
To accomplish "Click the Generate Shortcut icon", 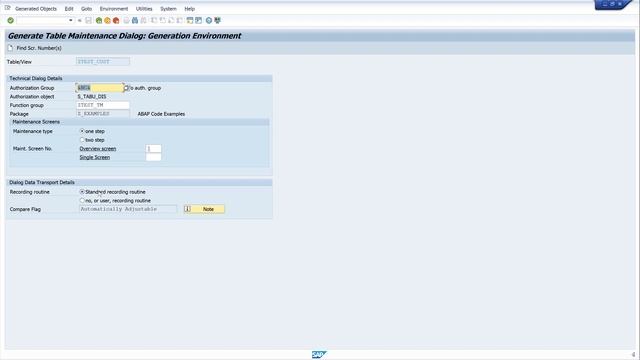I will 198,20.
